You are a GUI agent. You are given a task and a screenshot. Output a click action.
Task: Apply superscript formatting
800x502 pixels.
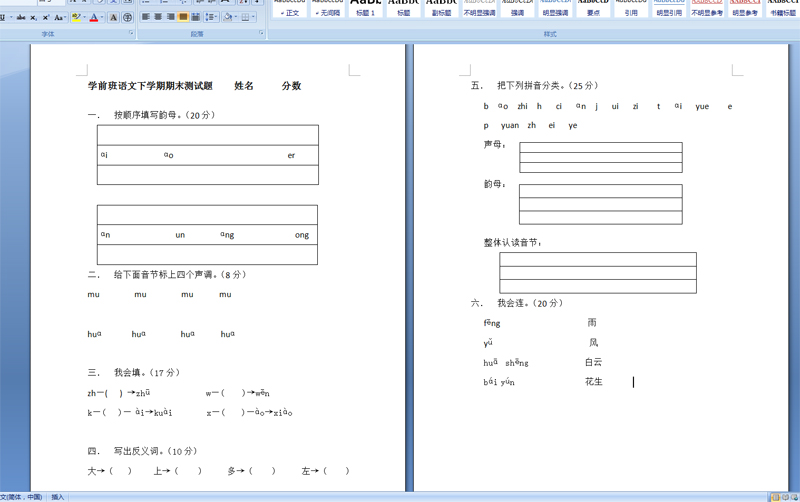(46, 17)
